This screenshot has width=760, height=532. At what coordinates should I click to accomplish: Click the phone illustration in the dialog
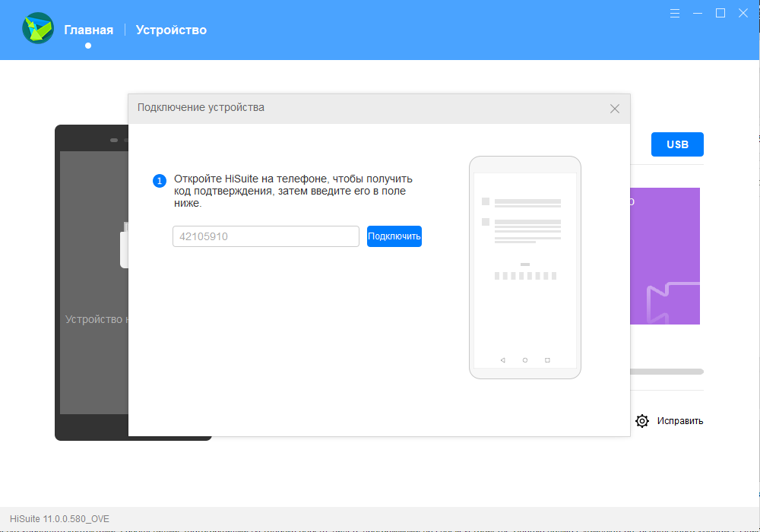tap(525, 268)
